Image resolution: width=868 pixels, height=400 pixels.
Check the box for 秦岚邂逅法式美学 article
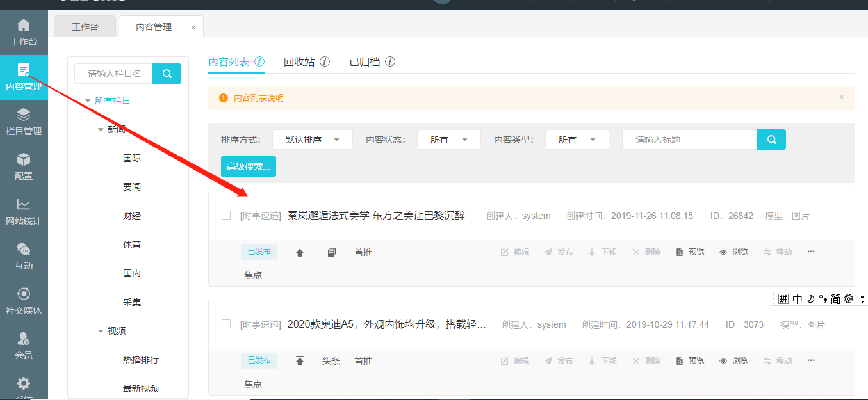coord(226,216)
